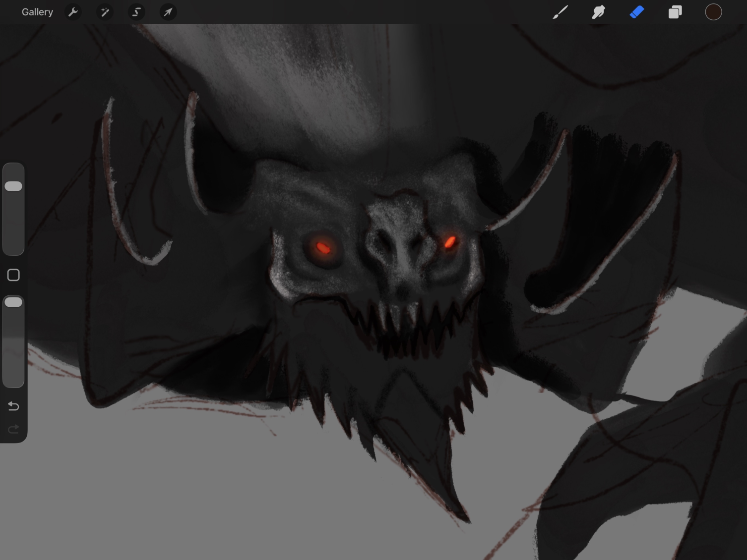Select the Eraser tool
The image size is (747, 560).
tap(637, 12)
